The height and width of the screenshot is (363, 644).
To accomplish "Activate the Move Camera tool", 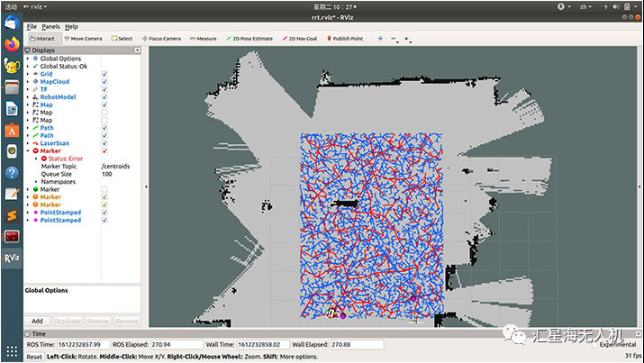I will [84, 39].
